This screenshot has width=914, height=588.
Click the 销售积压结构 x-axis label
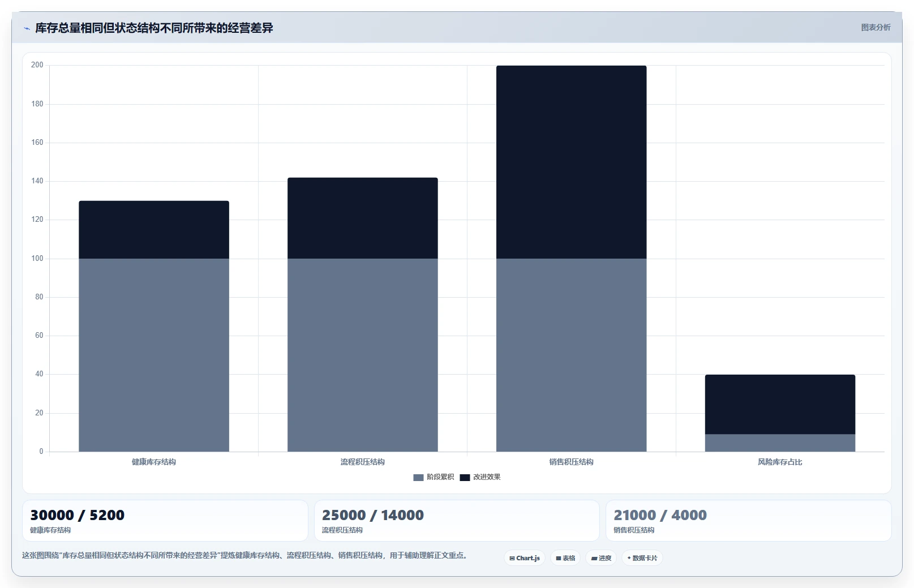[572, 462]
